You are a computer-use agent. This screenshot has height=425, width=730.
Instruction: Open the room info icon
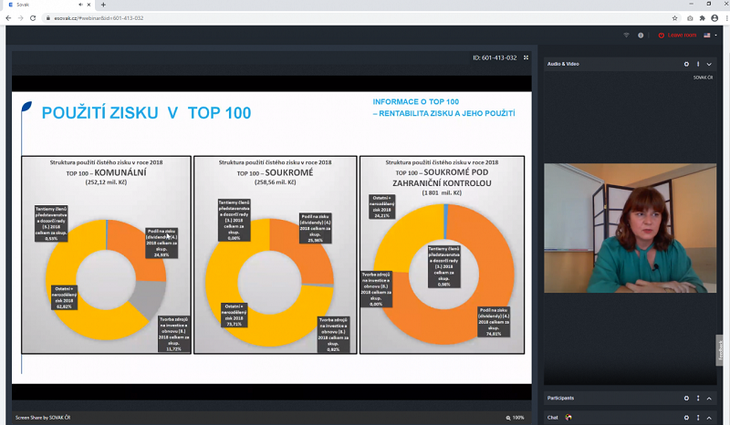point(641,35)
